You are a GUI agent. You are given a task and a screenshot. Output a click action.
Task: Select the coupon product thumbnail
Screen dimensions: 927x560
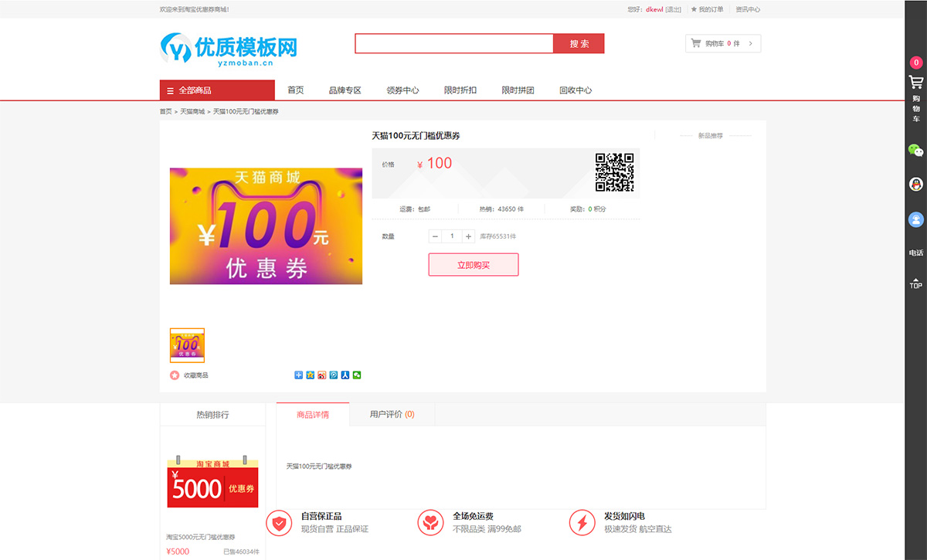point(187,345)
